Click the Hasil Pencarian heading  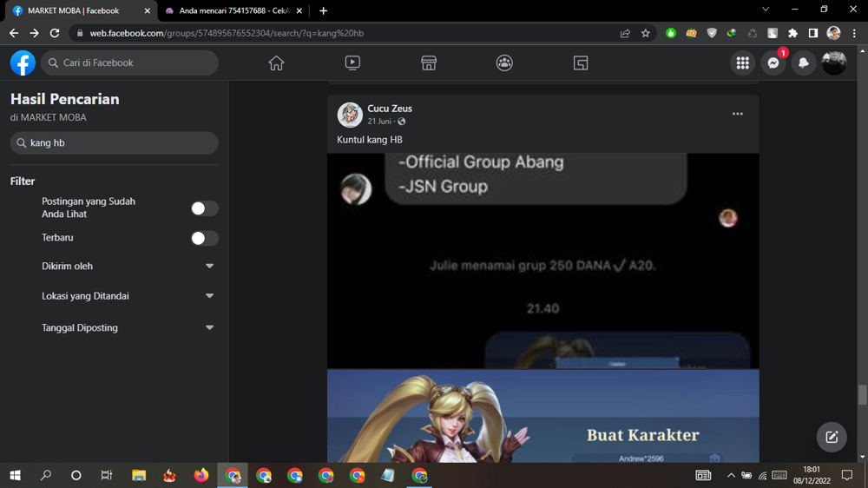[65, 99]
